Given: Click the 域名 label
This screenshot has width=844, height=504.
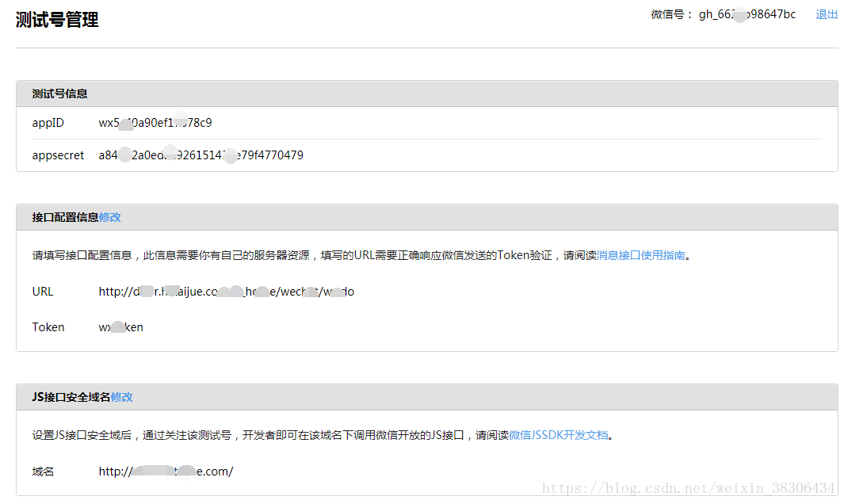Looking at the screenshot, I should (x=43, y=472).
